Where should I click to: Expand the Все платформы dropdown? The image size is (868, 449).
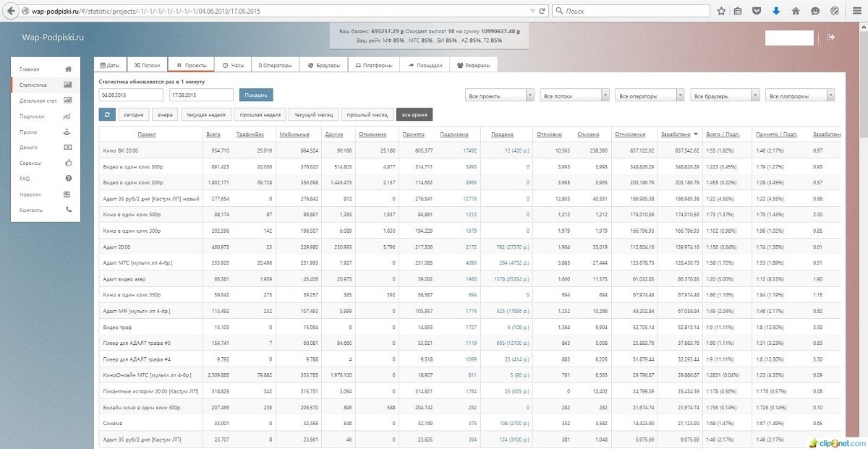click(x=800, y=95)
